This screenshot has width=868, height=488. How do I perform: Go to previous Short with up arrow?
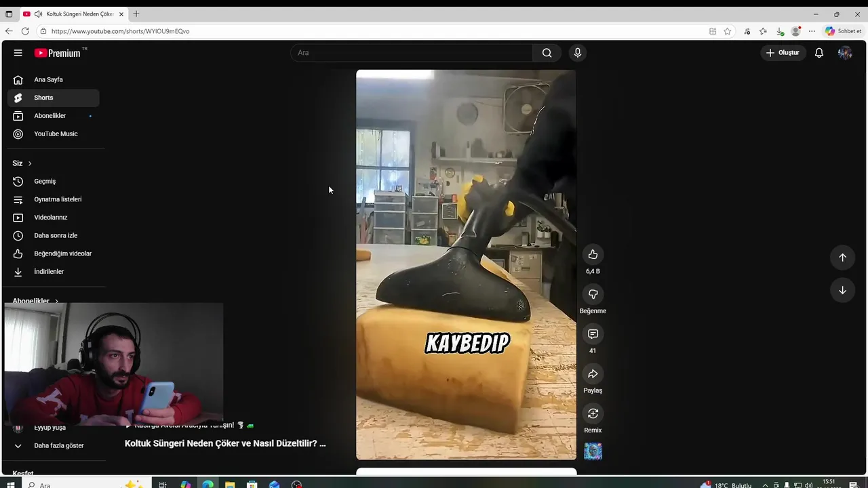pos(842,258)
